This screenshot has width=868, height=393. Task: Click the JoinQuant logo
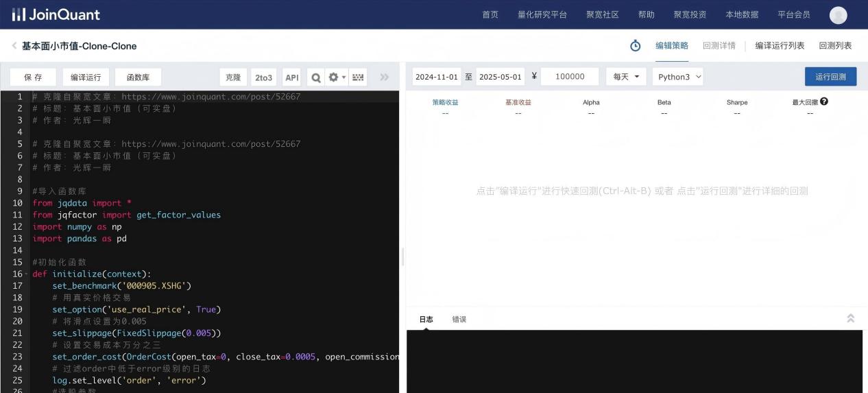pyautogui.click(x=56, y=14)
